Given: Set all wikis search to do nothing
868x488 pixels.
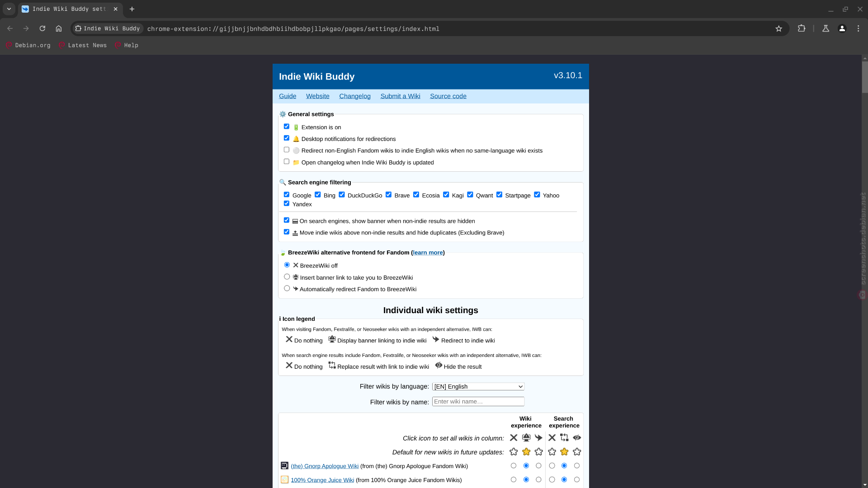Looking at the screenshot, I should click(x=552, y=438).
